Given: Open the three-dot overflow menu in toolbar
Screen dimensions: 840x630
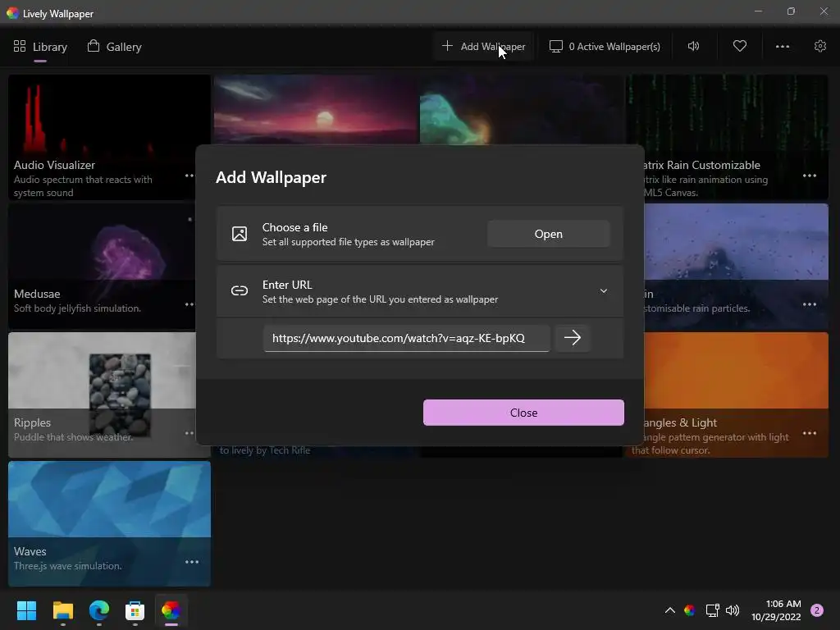Looking at the screenshot, I should [x=783, y=47].
